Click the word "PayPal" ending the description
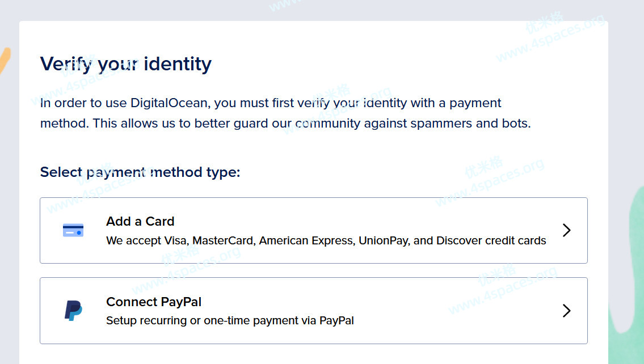644x364 pixels. click(336, 321)
